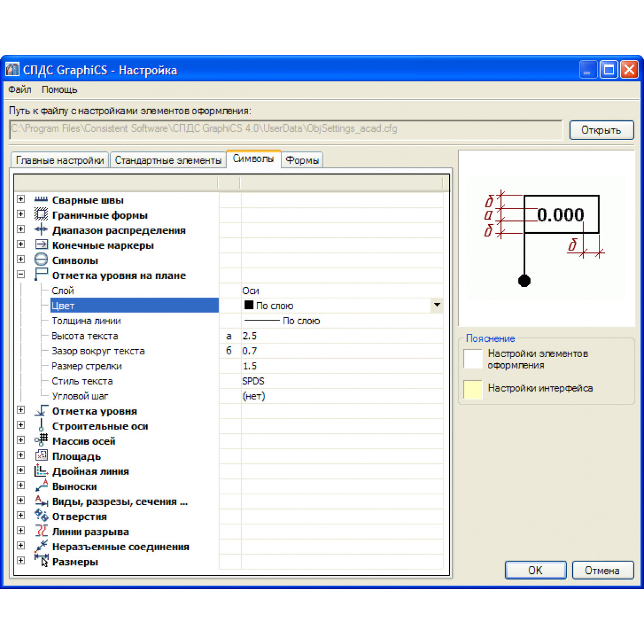644x644 pixels.
Task: Click the Размер стрелки value 1.5
Action: coord(249,366)
